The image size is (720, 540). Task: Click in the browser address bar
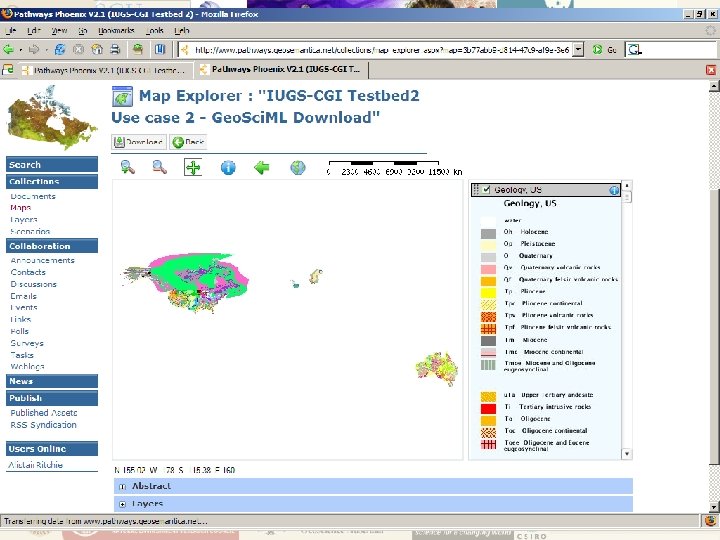(x=381, y=50)
